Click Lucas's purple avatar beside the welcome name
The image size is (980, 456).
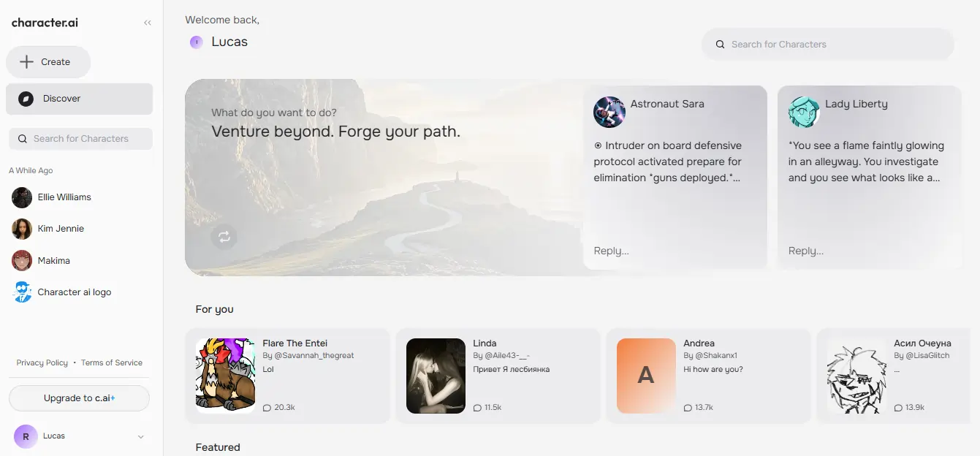pos(196,42)
